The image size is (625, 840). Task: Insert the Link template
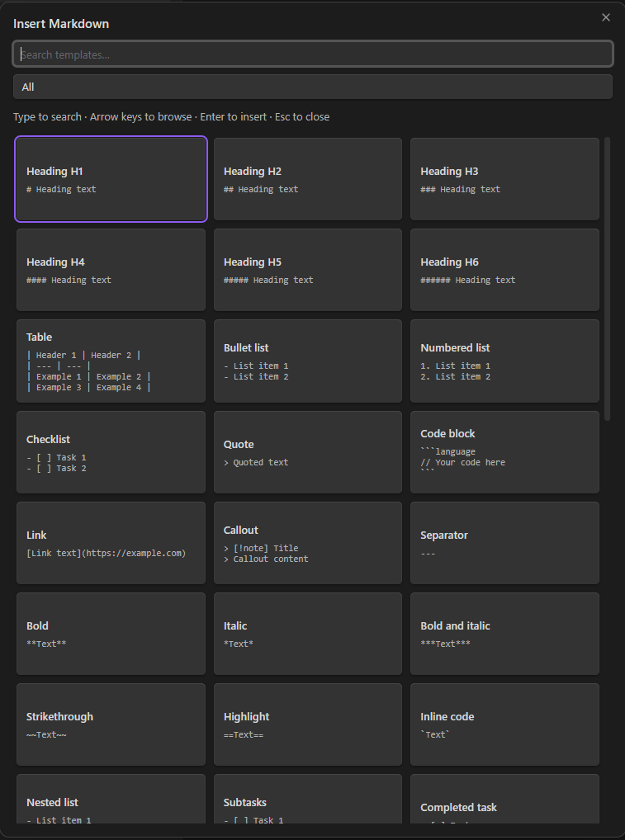click(x=111, y=543)
